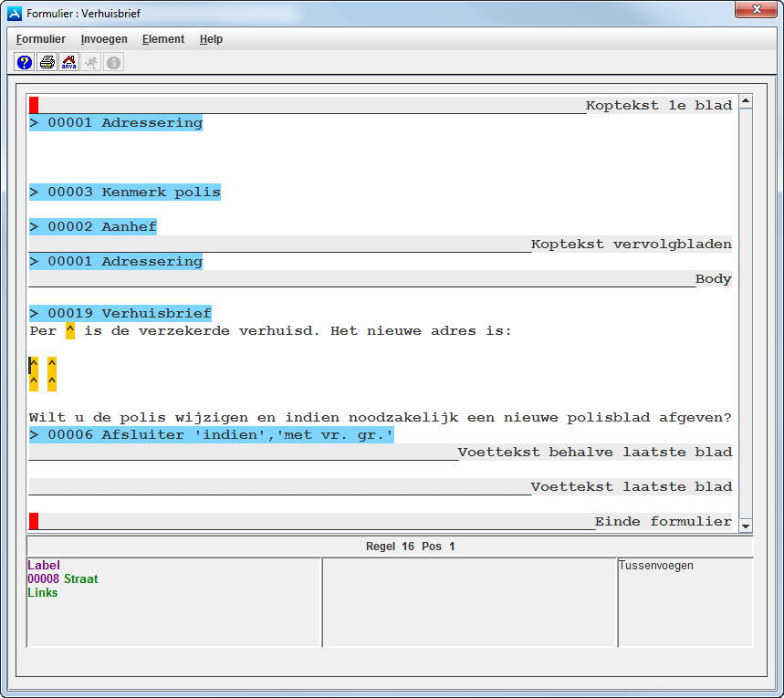Select the yellow caret marker after 'Per'
The height and width of the screenshot is (698, 784).
[x=70, y=330]
